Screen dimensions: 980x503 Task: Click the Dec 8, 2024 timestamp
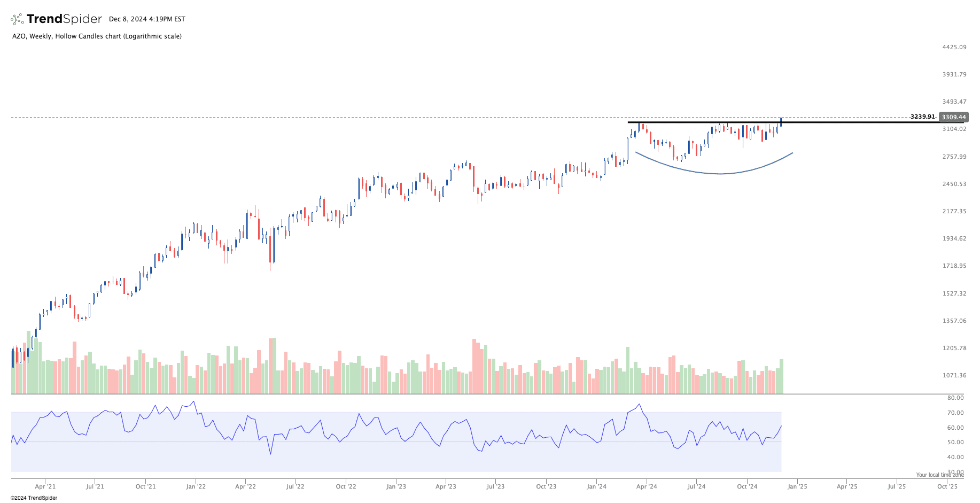pyautogui.click(x=147, y=19)
